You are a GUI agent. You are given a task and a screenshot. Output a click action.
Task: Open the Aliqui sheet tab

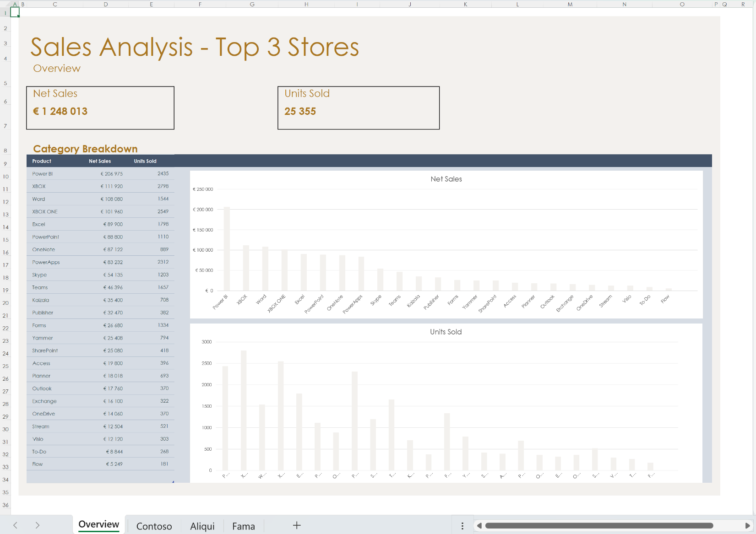click(x=202, y=526)
